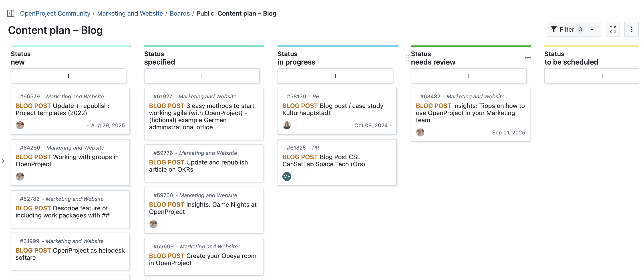Add a card under Status specified

coord(202,76)
